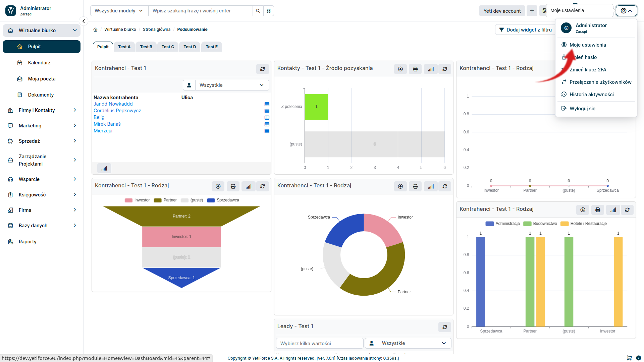Open Cordelius Pepkowycz contractor link
The image size is (644, 362).
(117, 111)
